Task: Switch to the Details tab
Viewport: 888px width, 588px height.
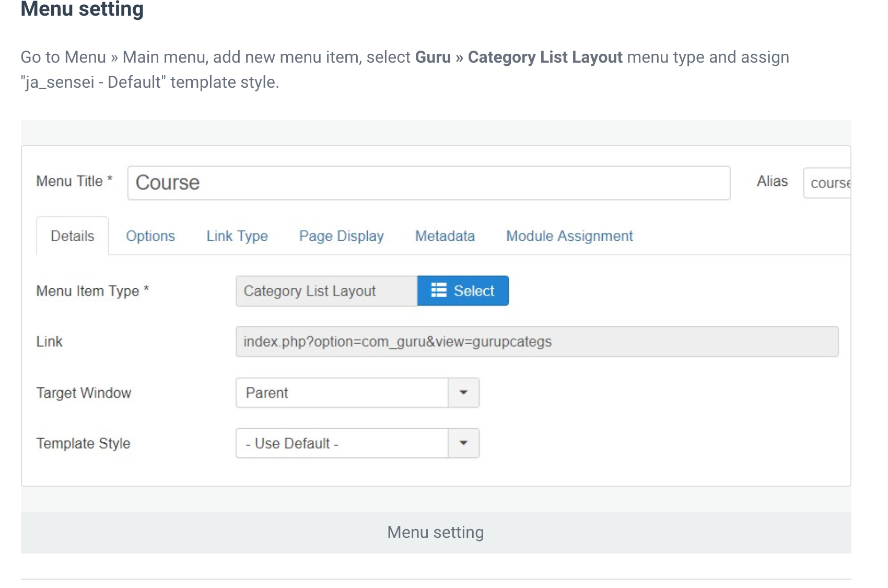Action: coord(73,236)
